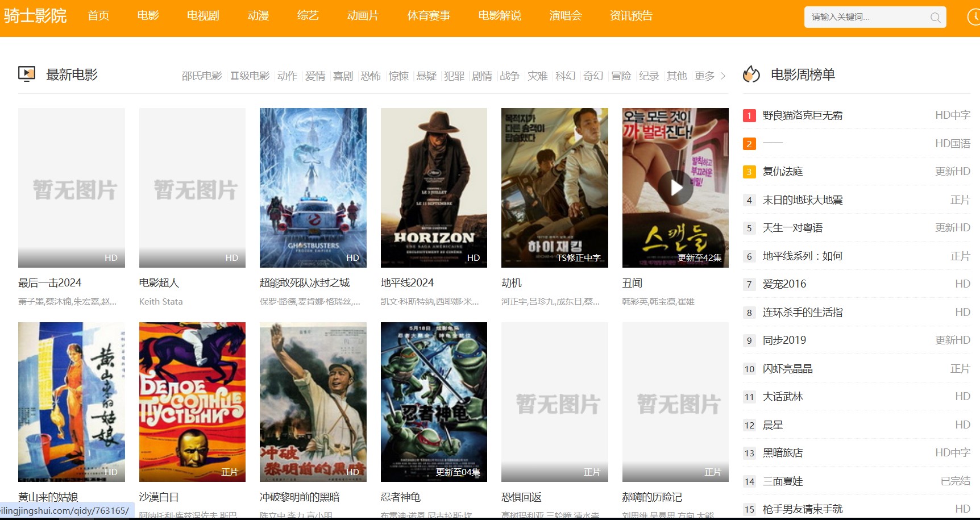980x520 pixels.
Task: Open ranked item 同步2019
Action: [x=784, y=340]
